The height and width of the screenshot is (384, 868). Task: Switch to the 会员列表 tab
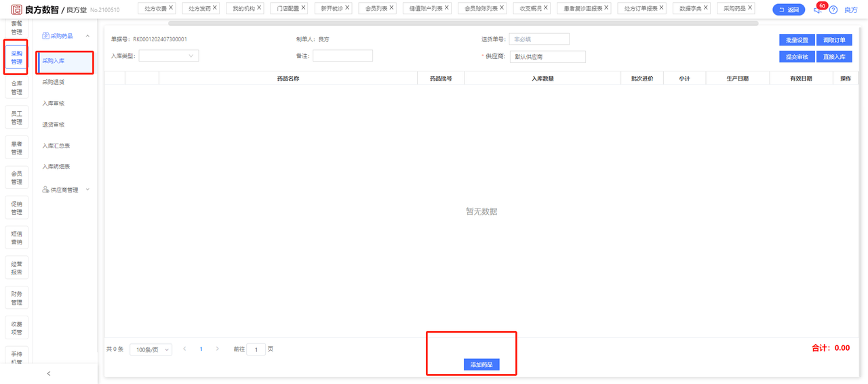coord(376,9)
